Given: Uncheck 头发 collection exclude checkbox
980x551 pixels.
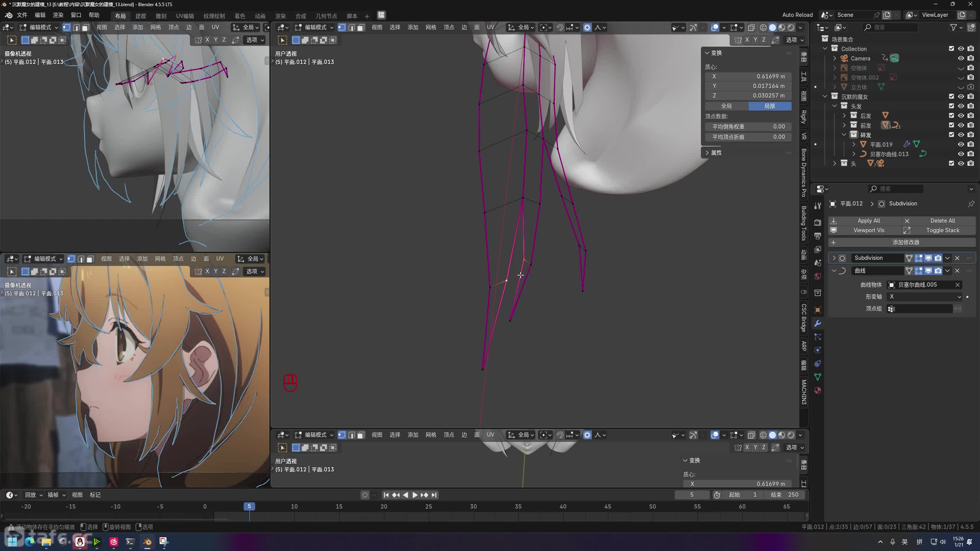Looking at the screenshot, I should pos(951,106).
